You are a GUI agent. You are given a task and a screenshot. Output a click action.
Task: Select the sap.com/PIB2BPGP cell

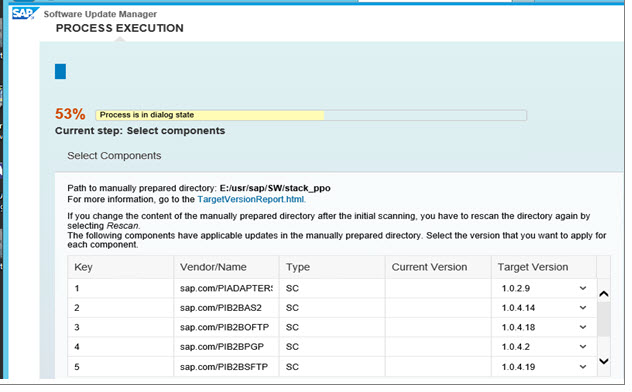[226, 346]
